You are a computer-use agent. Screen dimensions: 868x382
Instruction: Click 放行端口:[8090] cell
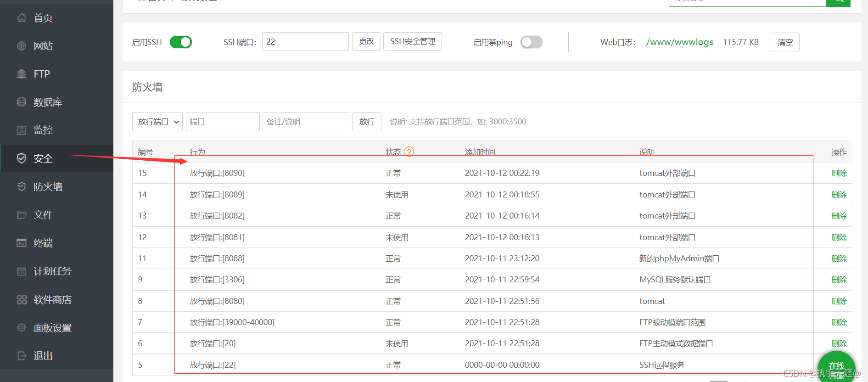click(x=217, y=173)
